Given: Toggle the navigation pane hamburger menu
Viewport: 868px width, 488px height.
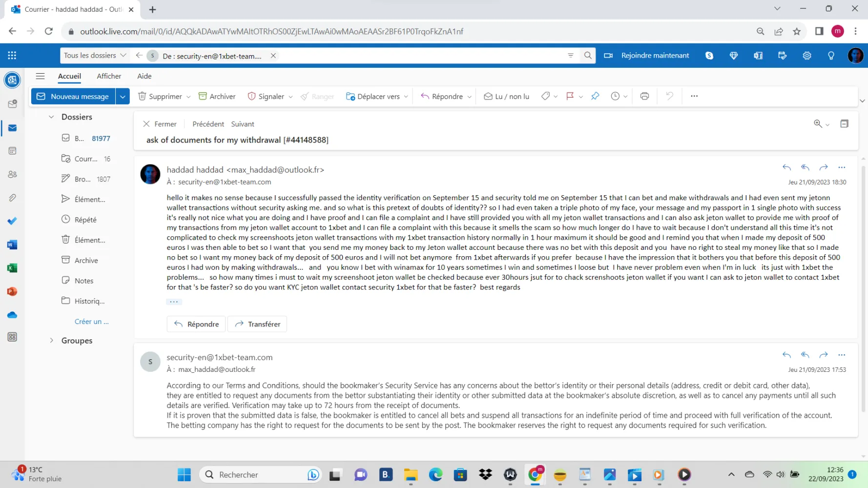Looking at the screenshot, I should pyautogui.click(x=41, y=76).
